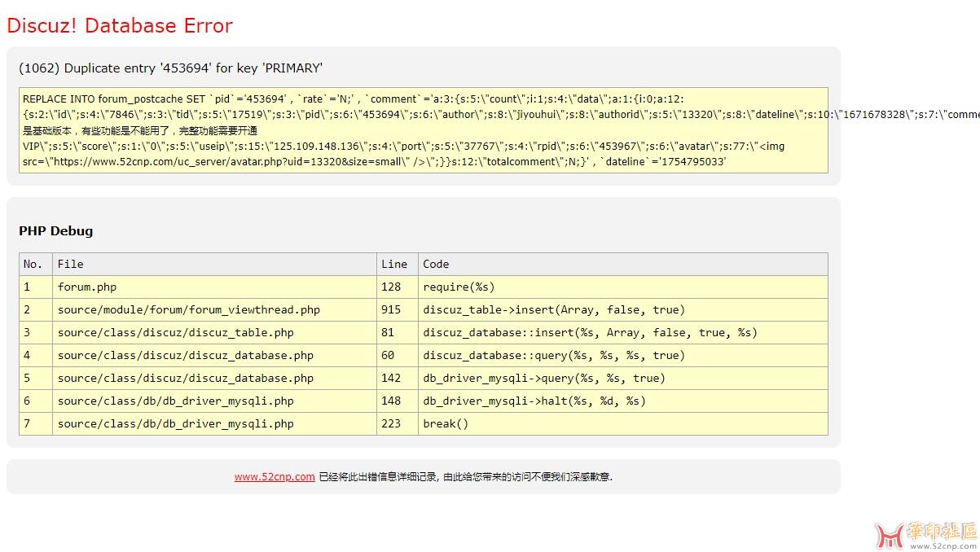Viewport: 980px width, 552px height.
Task: Click the 'Code' column header
Action: [623, 264]
